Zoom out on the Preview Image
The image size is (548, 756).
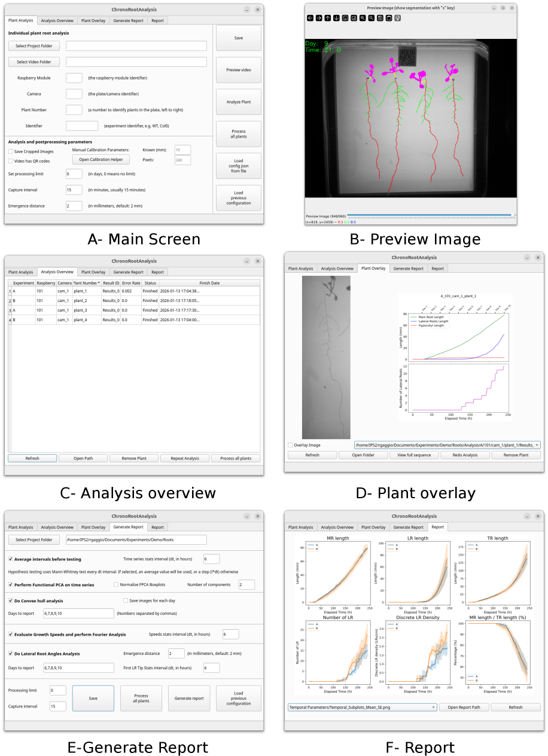click(372, 19)
